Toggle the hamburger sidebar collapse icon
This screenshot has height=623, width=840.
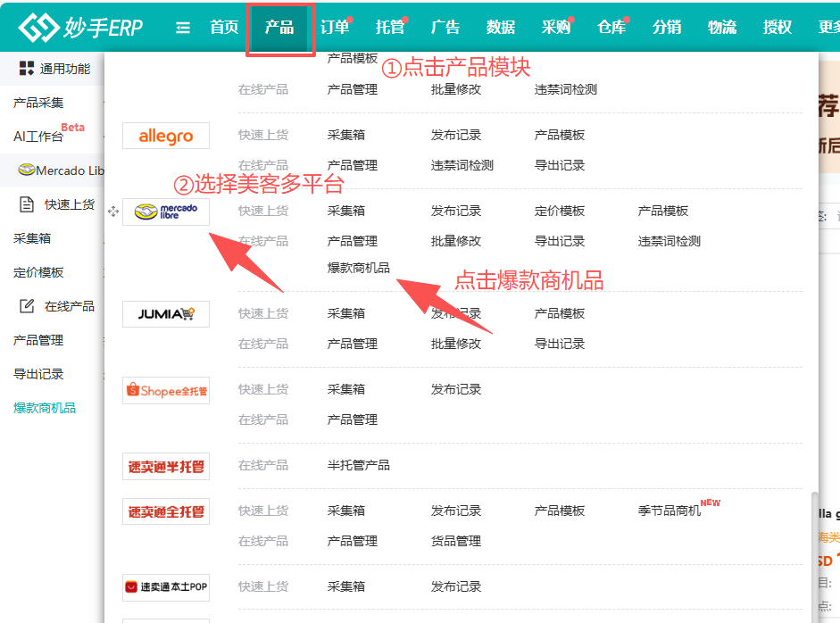183,28
